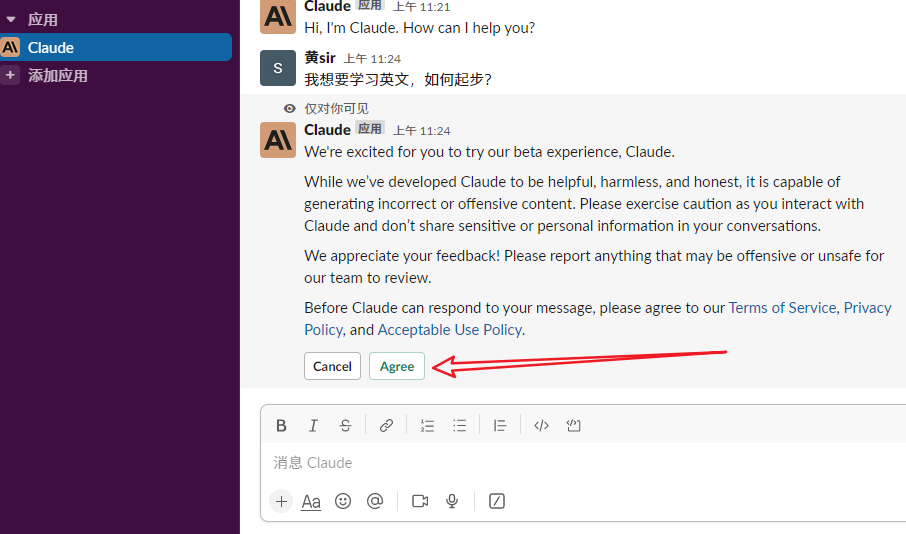
Task: Select the Claude app in sidebar
Action: coord(116,47)
